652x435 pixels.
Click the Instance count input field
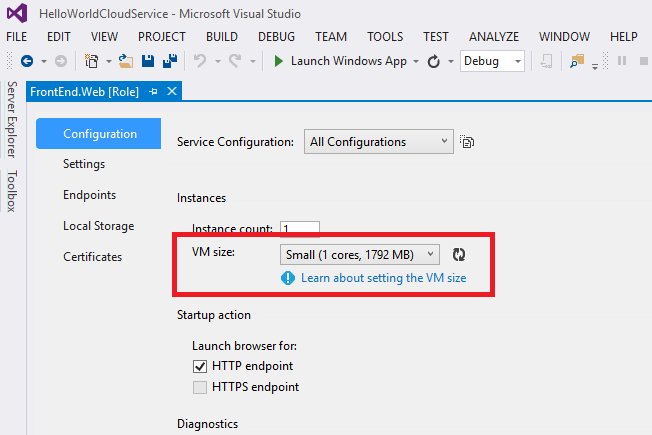coord(300,228)
